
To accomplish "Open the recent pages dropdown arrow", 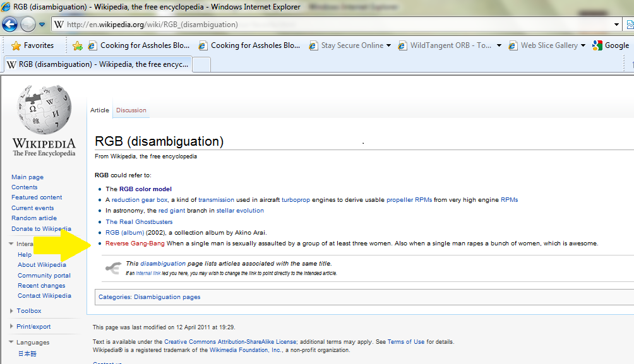I will [42, 25].
